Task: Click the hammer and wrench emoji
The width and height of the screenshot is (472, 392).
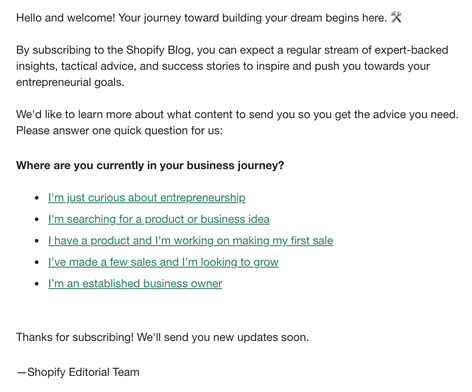Action: (x=396, y=17)
